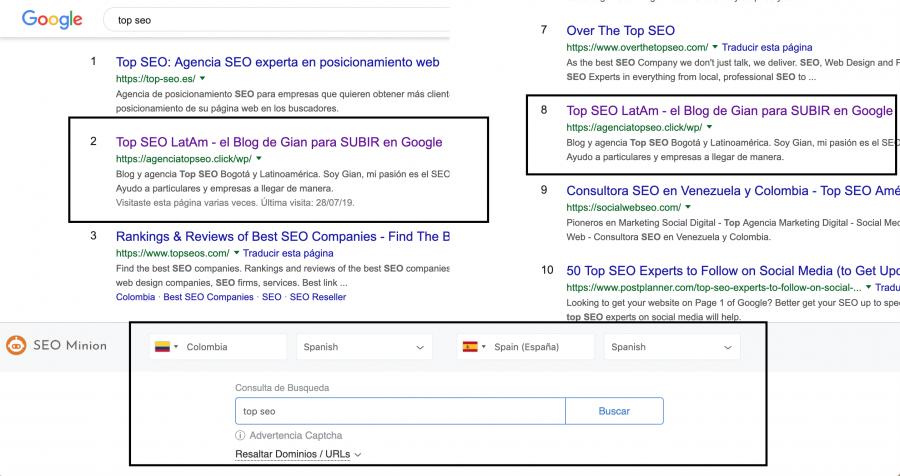Click the Consulta de Busqueda text field

click(400, 411)
